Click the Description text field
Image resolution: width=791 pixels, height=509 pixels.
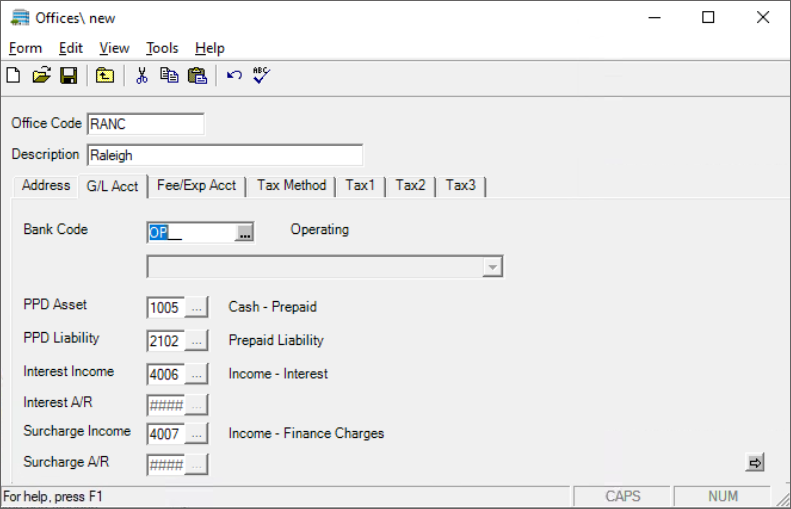224,155
